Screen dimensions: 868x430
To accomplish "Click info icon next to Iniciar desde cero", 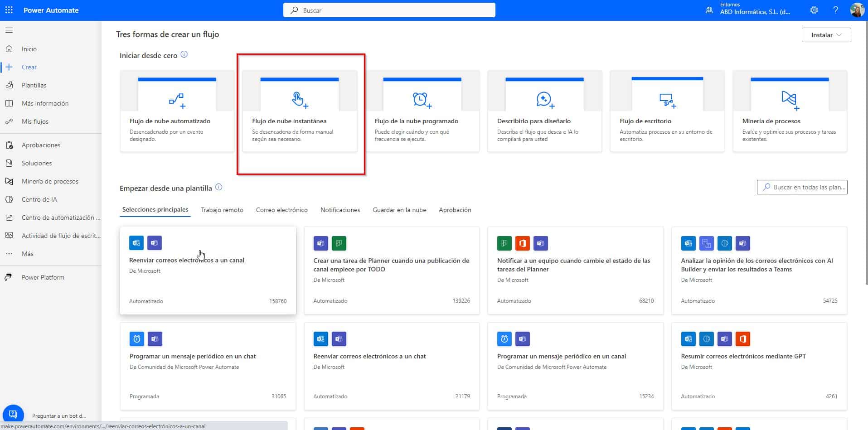I will 184,54.
